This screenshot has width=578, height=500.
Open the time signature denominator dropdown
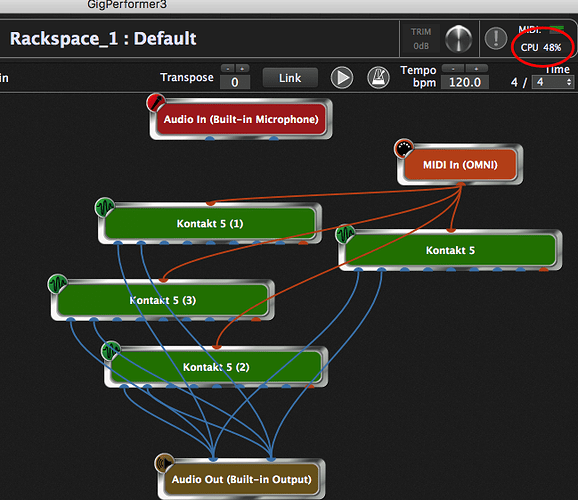(553, 82)
